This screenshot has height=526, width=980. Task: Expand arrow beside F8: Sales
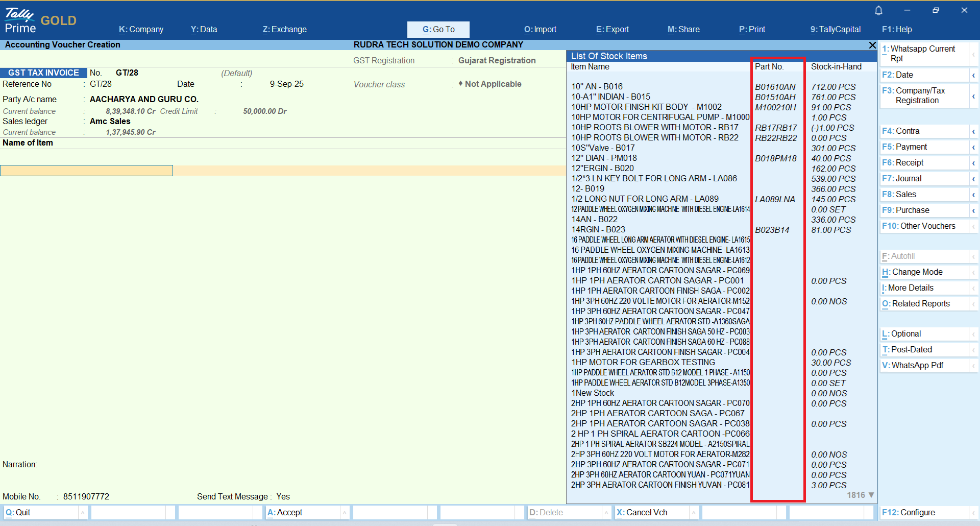pyautogui.click(x=973, y=195)
